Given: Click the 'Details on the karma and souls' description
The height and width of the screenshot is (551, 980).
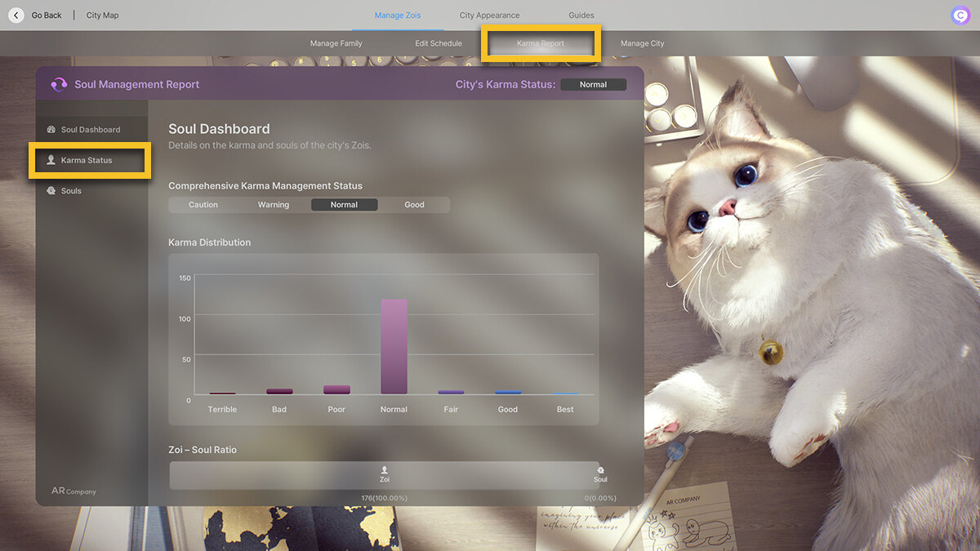Looking at the screenshot, I should click(x=269, y=145).
